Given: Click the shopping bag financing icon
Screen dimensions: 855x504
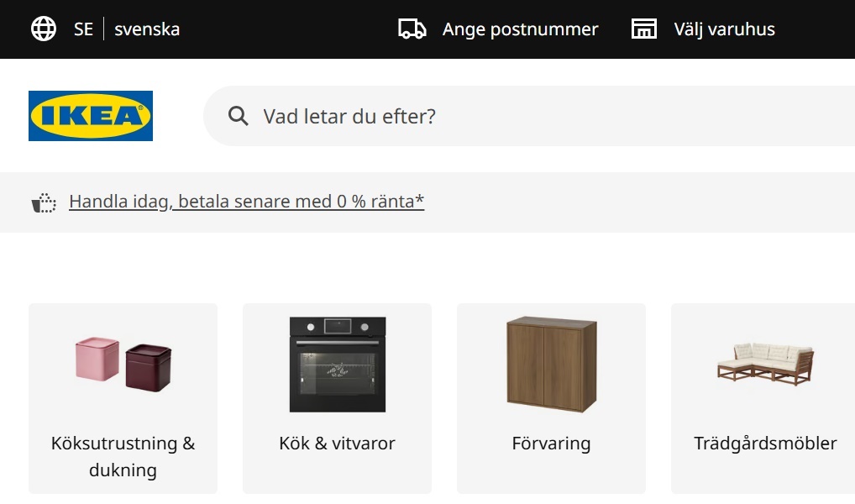Looking at the screenshot, I should click(x=44, y=202).
